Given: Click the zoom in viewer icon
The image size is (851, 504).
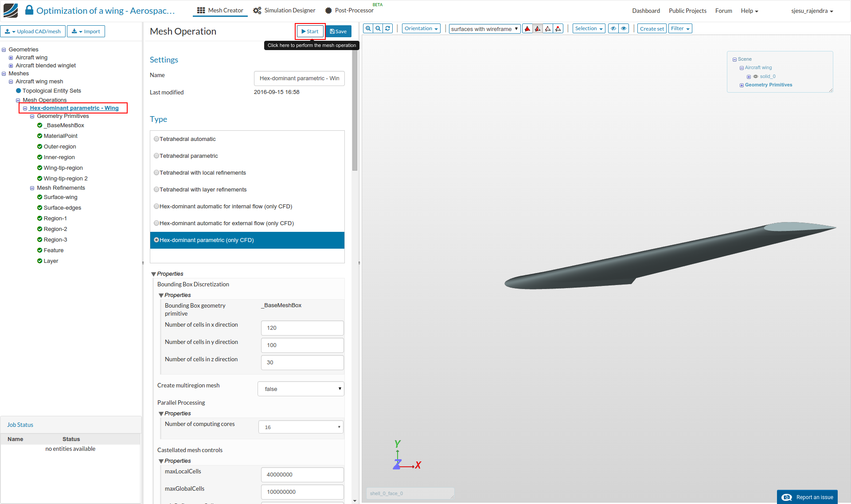Looking at the screenshot, I should [x=368, y=28].
